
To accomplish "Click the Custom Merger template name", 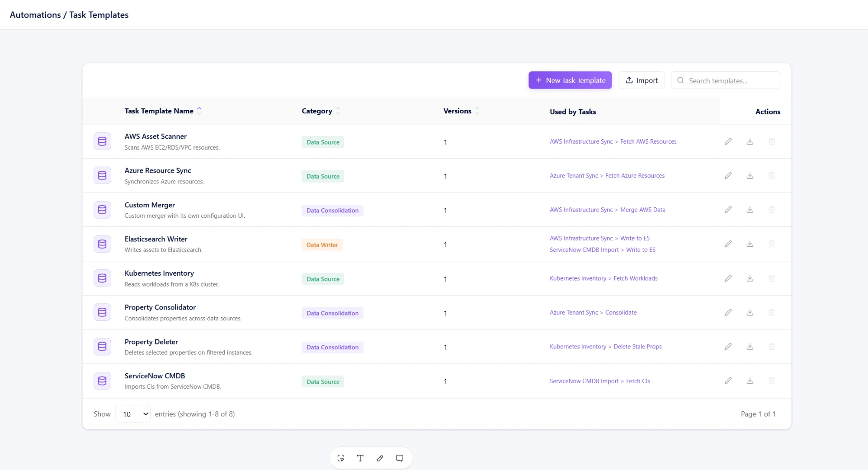I will (x=150, y=205).
